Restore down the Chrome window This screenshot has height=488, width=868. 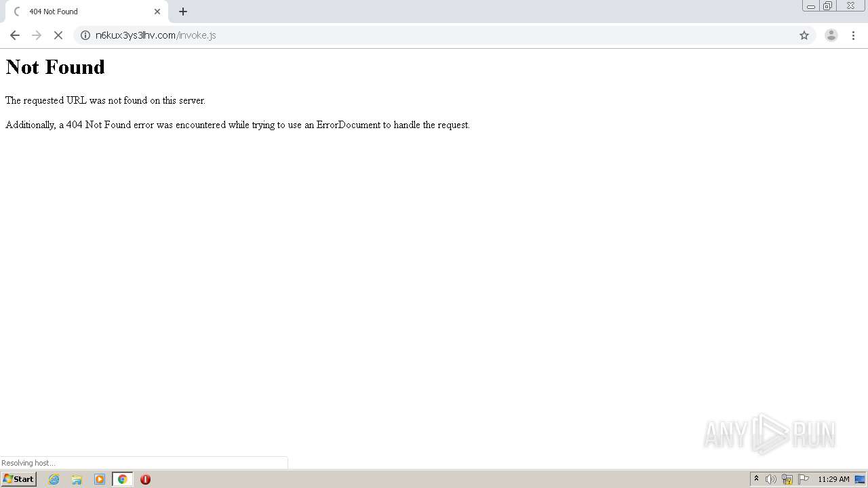point(828,6)
